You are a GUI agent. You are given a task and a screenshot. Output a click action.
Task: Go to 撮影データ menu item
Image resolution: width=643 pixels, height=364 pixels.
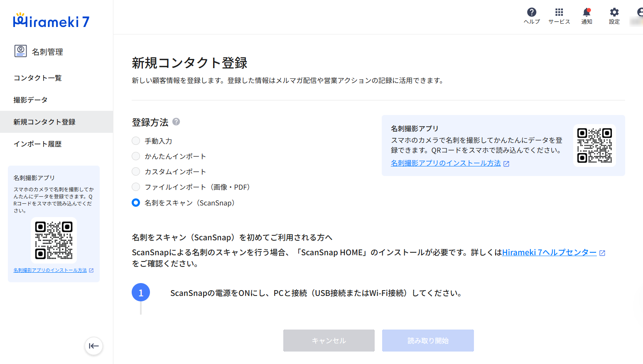(x=31, y=100)
